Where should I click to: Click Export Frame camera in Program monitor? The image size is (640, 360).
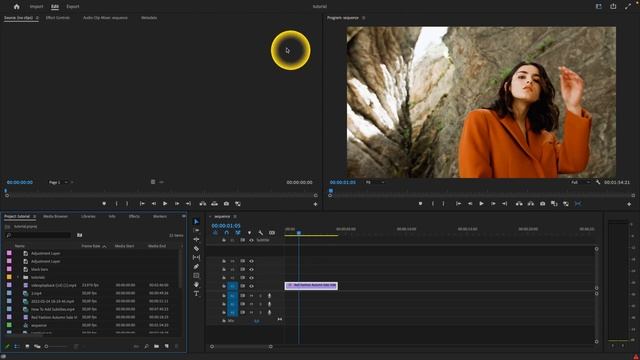[542, 203]
